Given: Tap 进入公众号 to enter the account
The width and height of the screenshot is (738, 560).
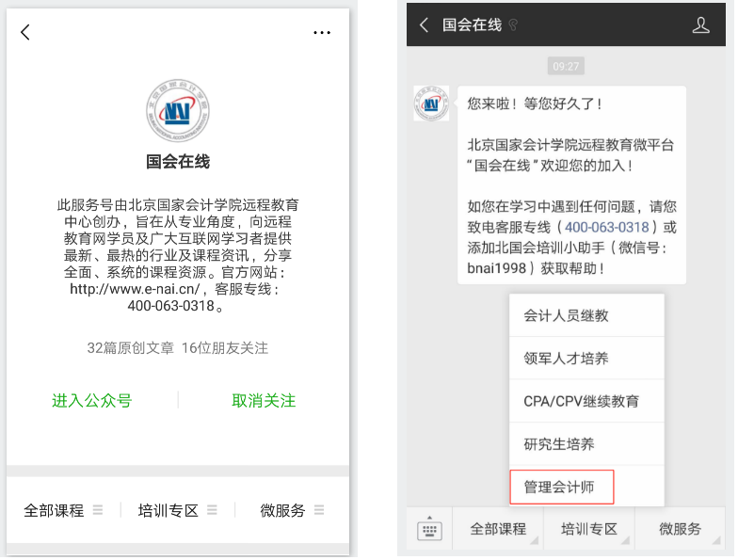Looking at the screenshot, I should [x=92, y=401].
